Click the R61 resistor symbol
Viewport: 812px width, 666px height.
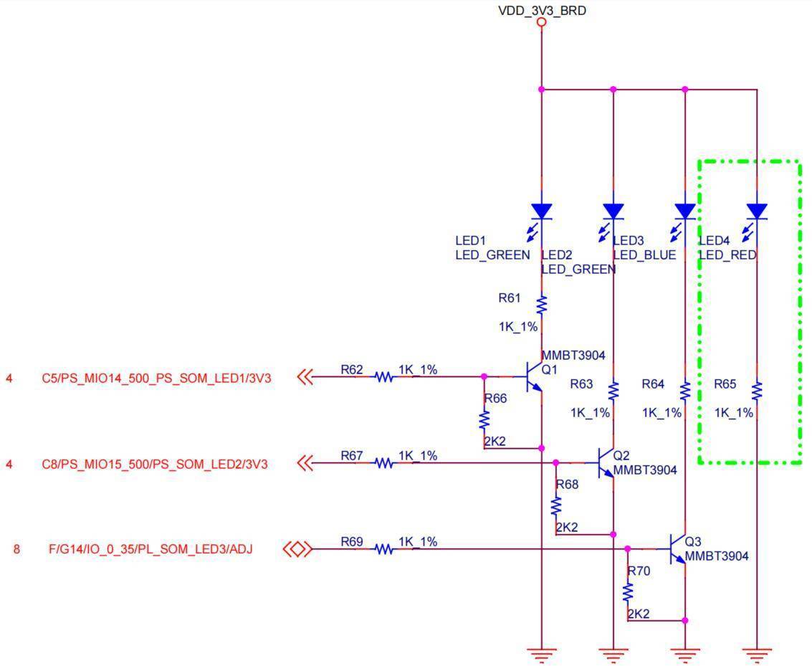click(542, 305)
